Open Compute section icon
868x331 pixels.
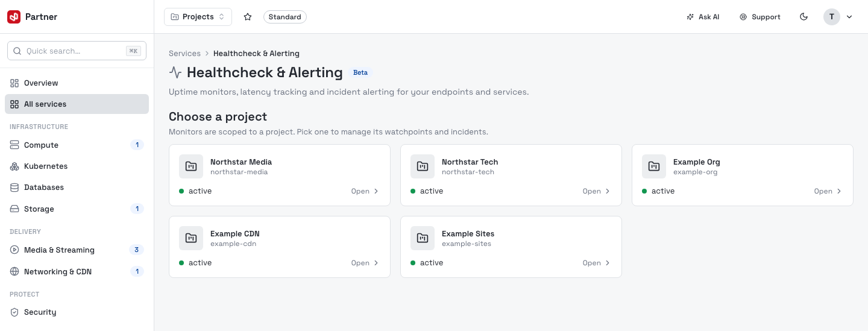[14, 145]
